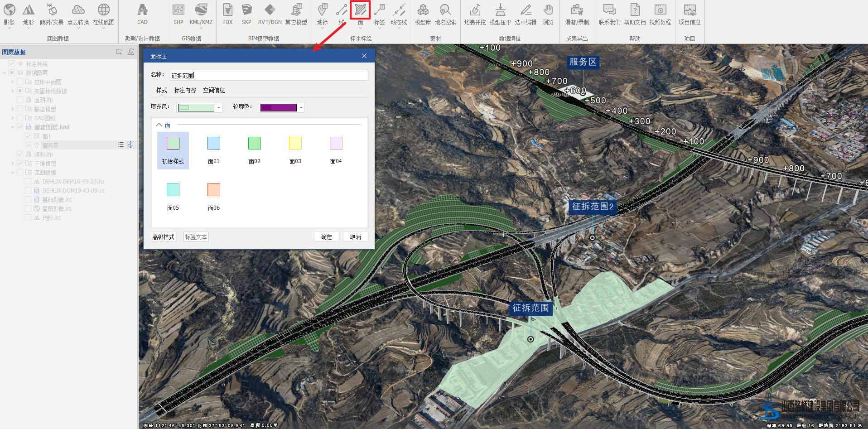Collapse the 面 style group
This screenshot has height=429, width=868.
[x=159, y=125]
